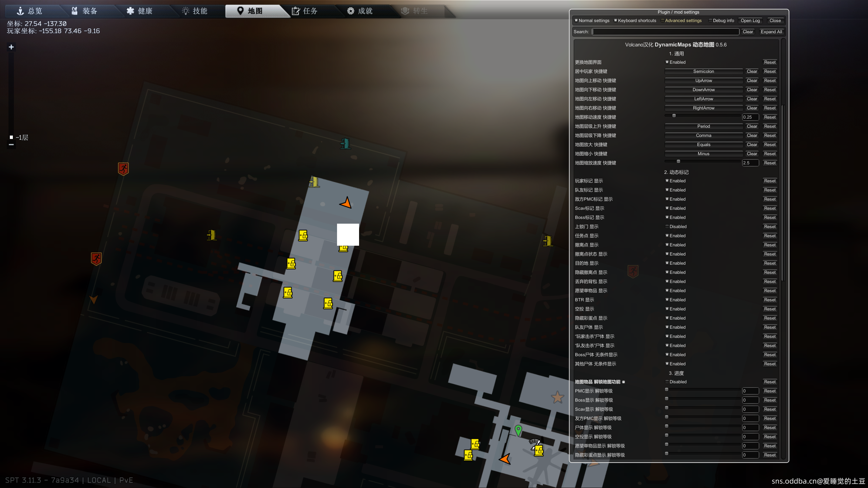
Task: Switch to the 健康 health tab
Action: click(x=139, y=11)
